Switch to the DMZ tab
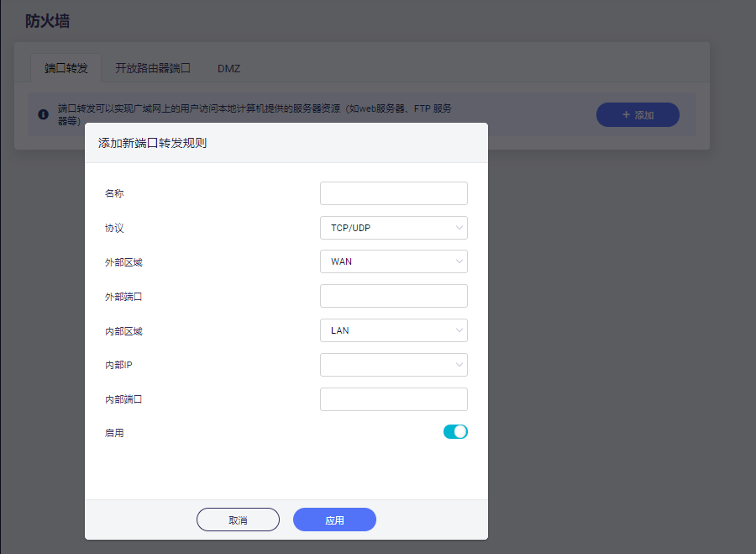The image size is (756, 554). pyautogui.click(x=228, y=69)
